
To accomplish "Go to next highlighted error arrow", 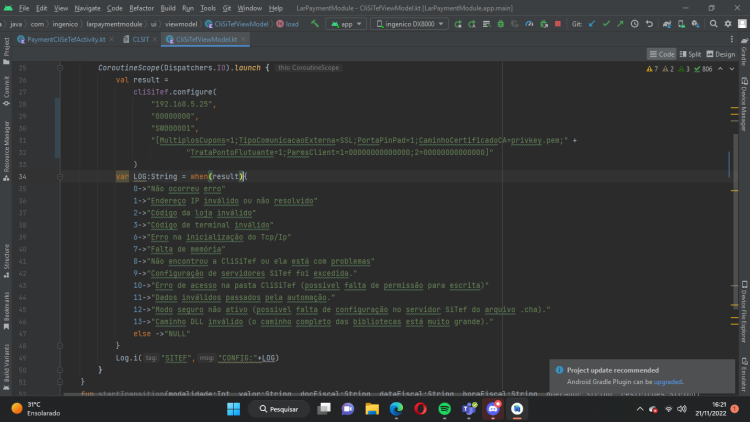I will (x=732, y=69).
